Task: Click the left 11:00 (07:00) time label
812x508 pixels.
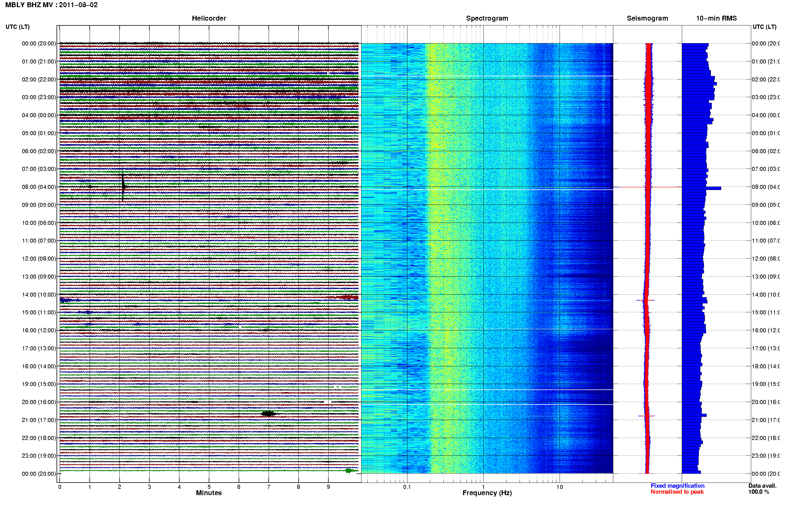Action: (x=39, y=241)
